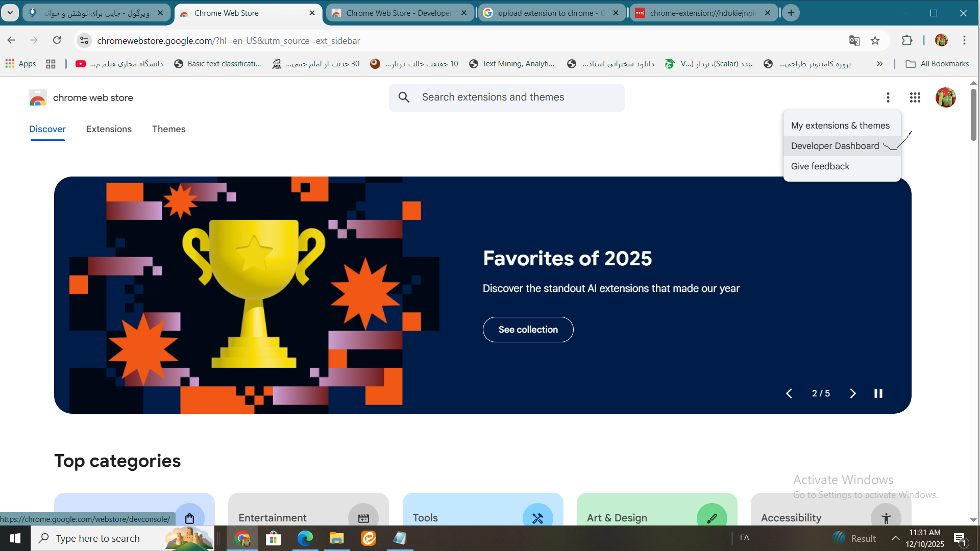980x551 pixels.
Task: Select Developer Dashboard from the menu
Action: click(835, 146)
